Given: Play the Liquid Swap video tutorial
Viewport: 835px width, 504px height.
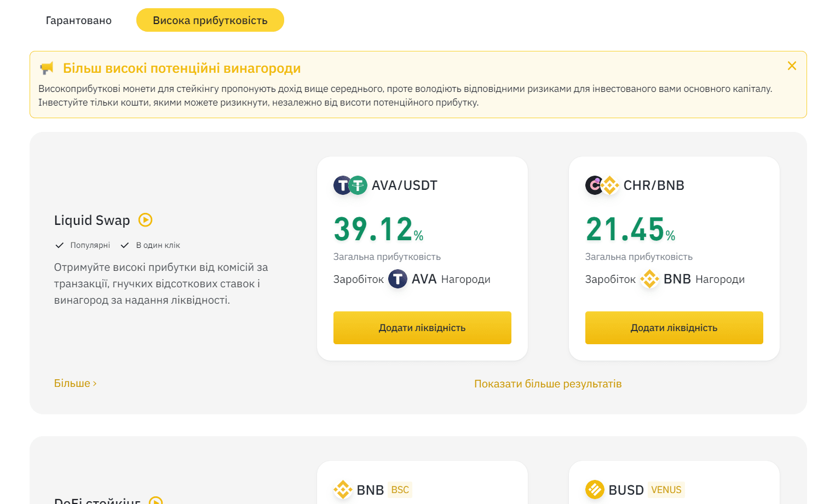Looking at the screenshot, I should 145,220.
